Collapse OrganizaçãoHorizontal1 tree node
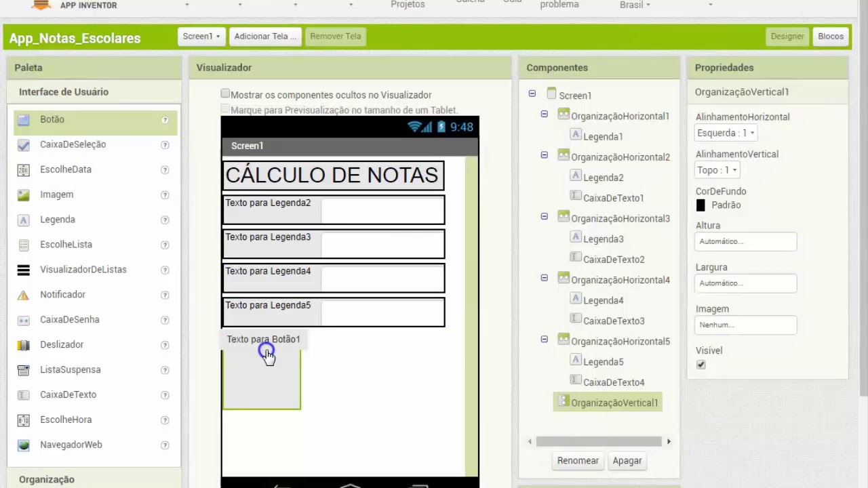 544,114
